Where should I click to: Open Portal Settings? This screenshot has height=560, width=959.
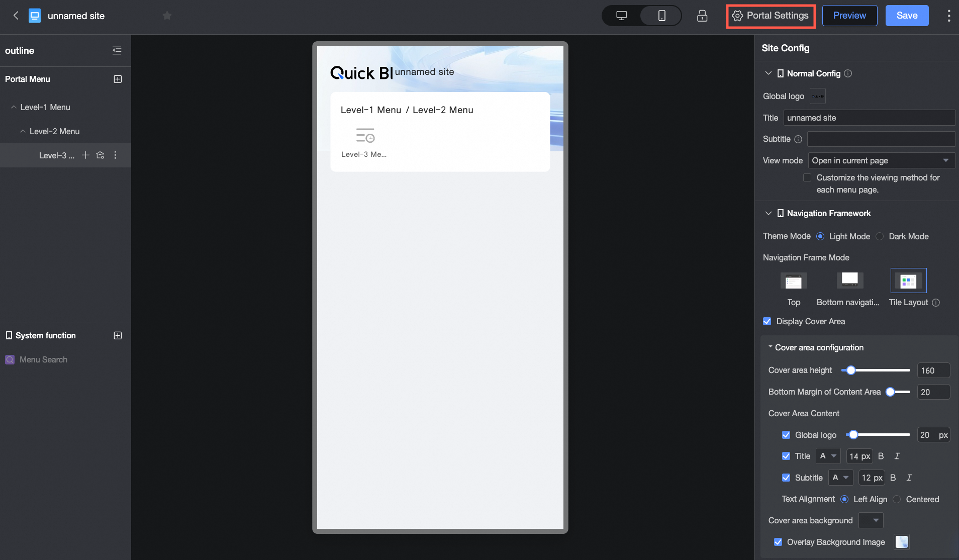tap(771, 16)
